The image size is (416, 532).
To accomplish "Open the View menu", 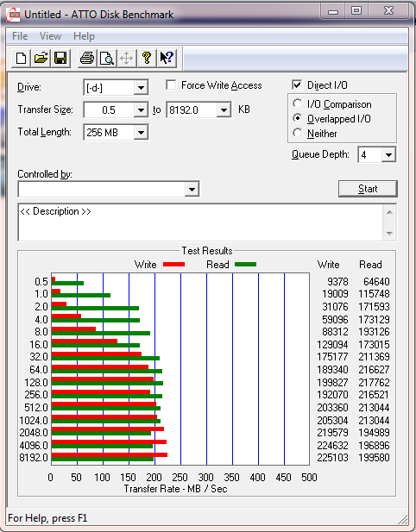I will click(x=50, y=36).
